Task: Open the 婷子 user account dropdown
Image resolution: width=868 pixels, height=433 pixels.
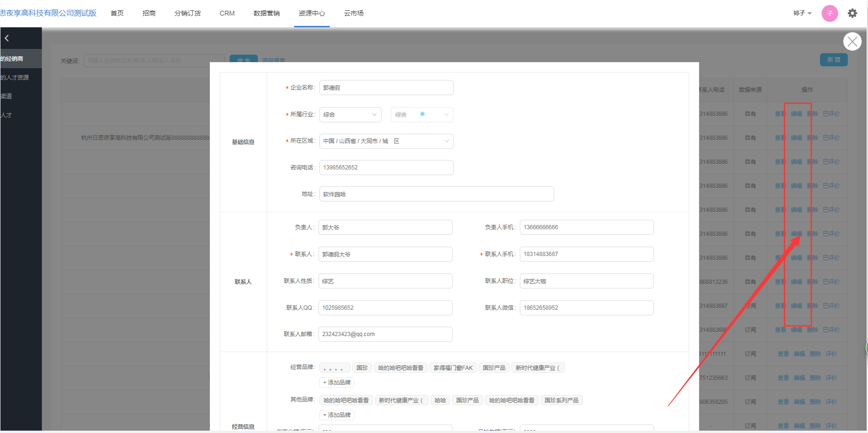Action: point(802,13)
